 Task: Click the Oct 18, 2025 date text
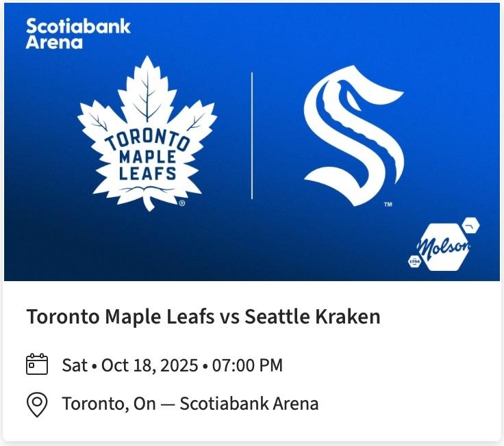pyautogui.click(x=149, y=365)
